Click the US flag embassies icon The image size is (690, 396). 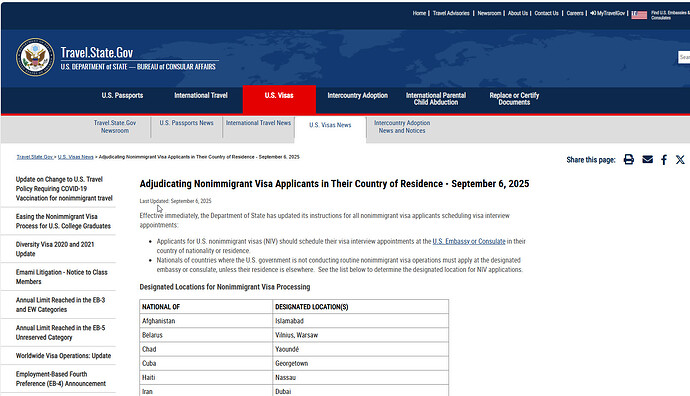pyautogui.click(x=639, y=15)
